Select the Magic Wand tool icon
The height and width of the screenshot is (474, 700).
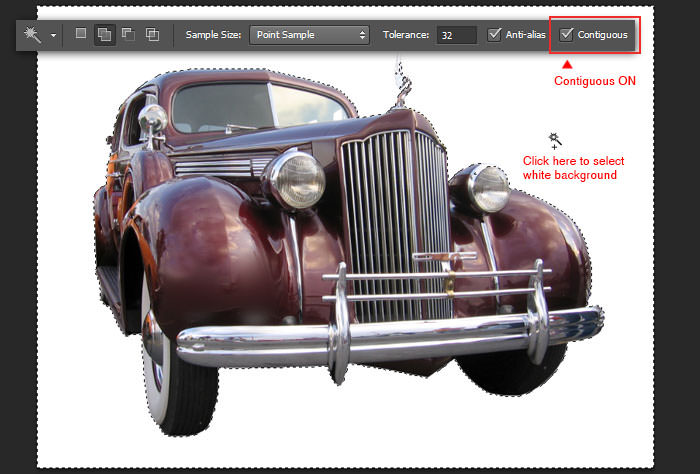pyautogui.click(x=32, y=35)
